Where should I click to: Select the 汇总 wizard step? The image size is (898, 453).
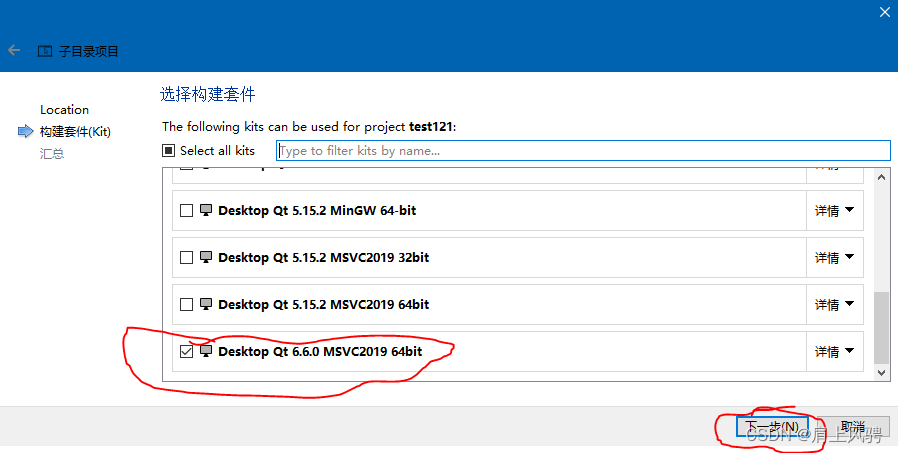[52, 153]
